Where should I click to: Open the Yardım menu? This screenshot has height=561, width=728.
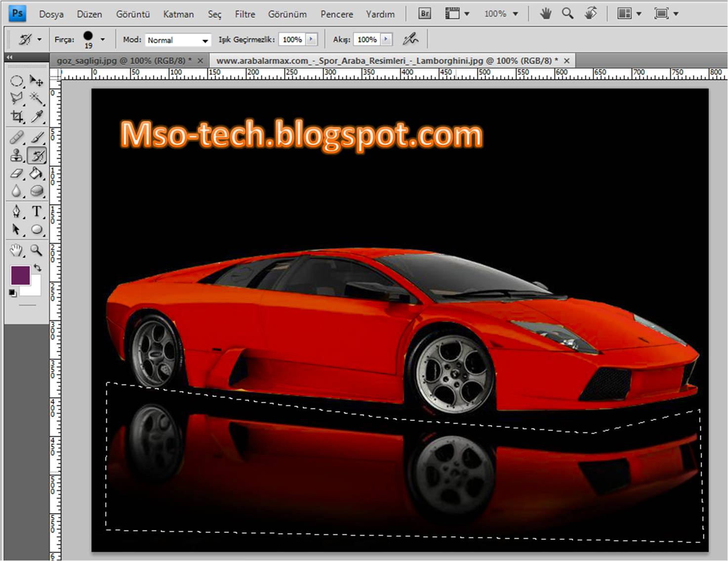380,14
